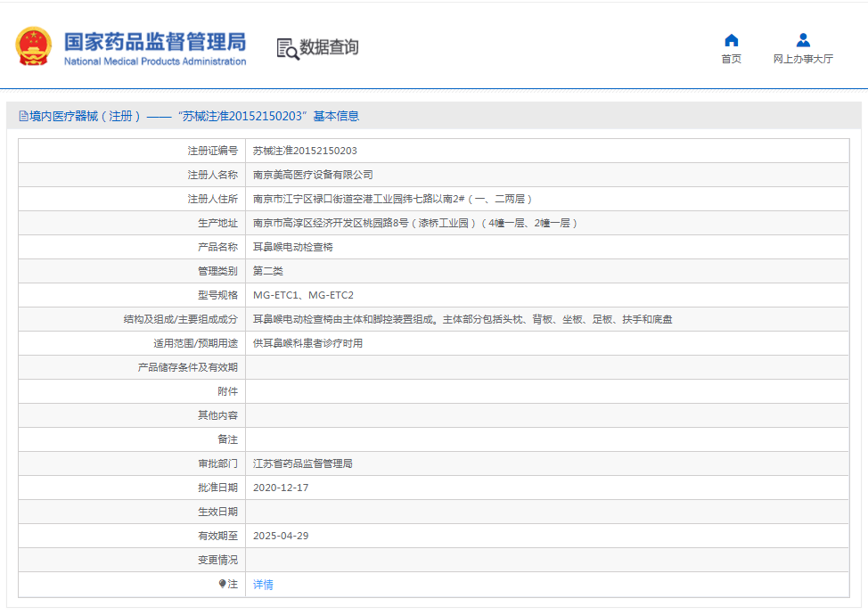Click the document icon before 境内医疗器械
Viewport: 868px width, 615px height.
[x=23, y=116]
